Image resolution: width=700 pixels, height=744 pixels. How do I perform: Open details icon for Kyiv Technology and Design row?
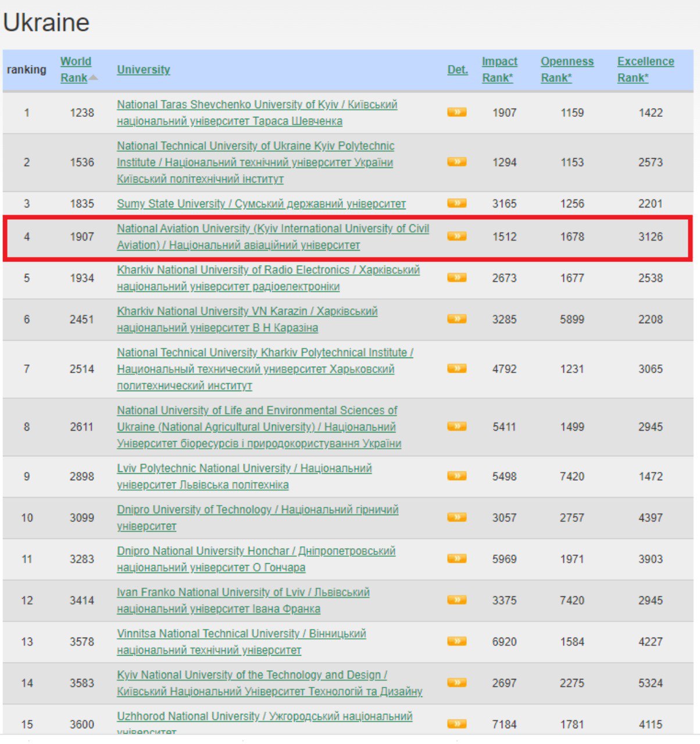457,682
